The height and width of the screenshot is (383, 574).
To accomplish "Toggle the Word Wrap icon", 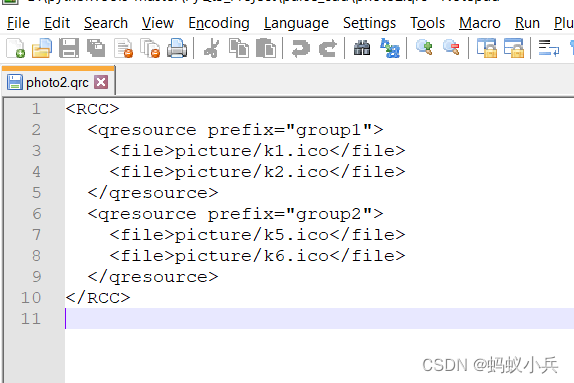I will pos(549,48).
